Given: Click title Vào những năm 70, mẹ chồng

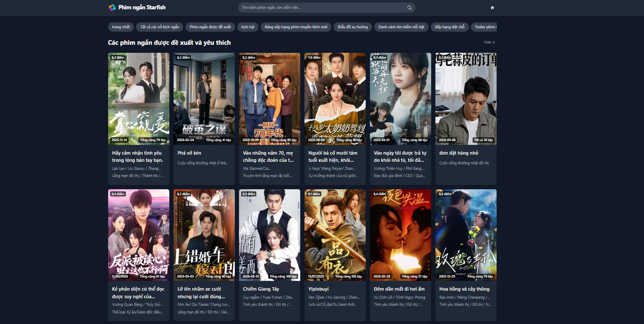Looking at the screenshot, I should pos(269,156).
